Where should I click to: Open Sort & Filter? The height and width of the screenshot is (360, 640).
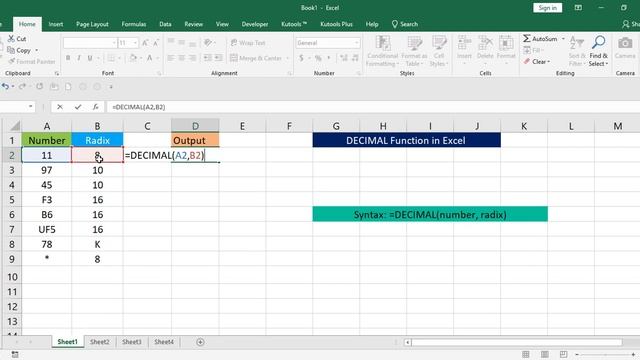(577, 51)
